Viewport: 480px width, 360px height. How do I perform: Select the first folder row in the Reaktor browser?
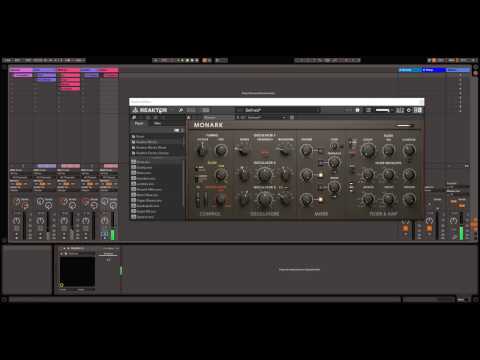click(x=157, y=136)
